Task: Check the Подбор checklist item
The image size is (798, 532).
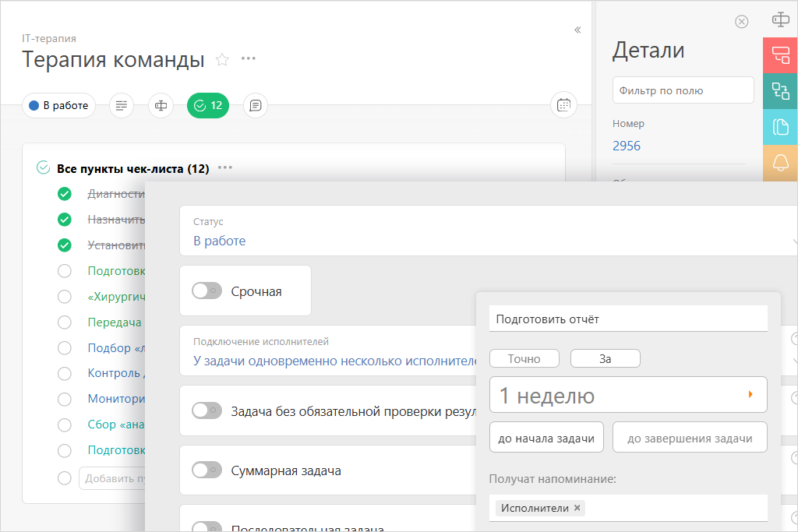Action: coord(65,348)
